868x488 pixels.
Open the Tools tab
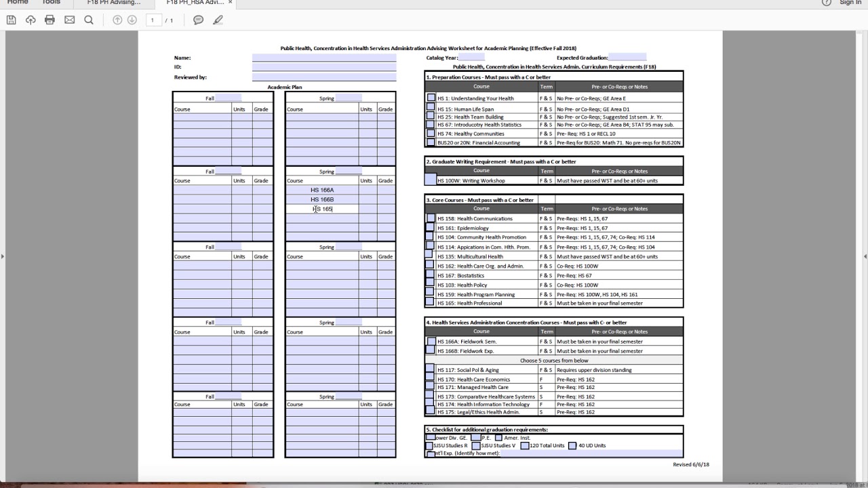pyautogui.click(x=51, y=3)
